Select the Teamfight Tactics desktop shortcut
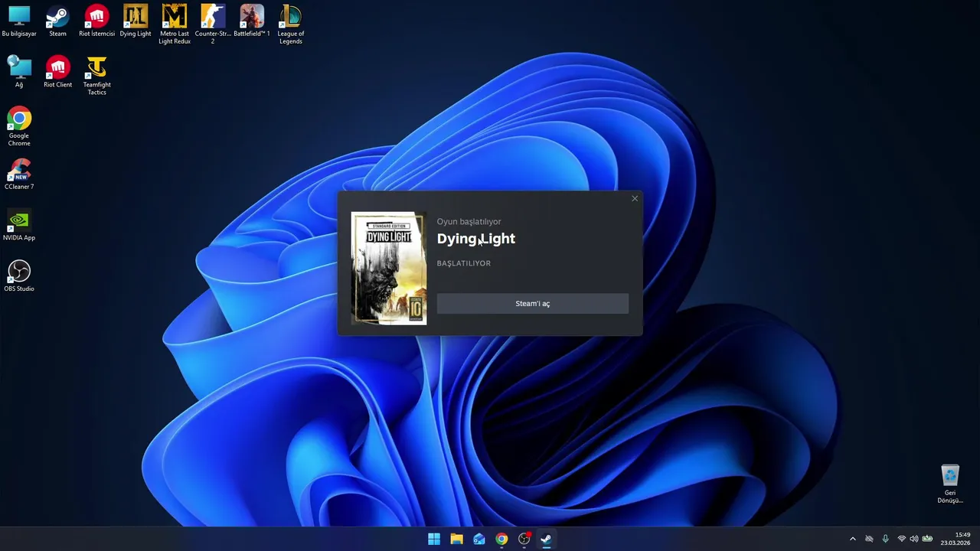The image size is (980, 551). tap(96, 76)
